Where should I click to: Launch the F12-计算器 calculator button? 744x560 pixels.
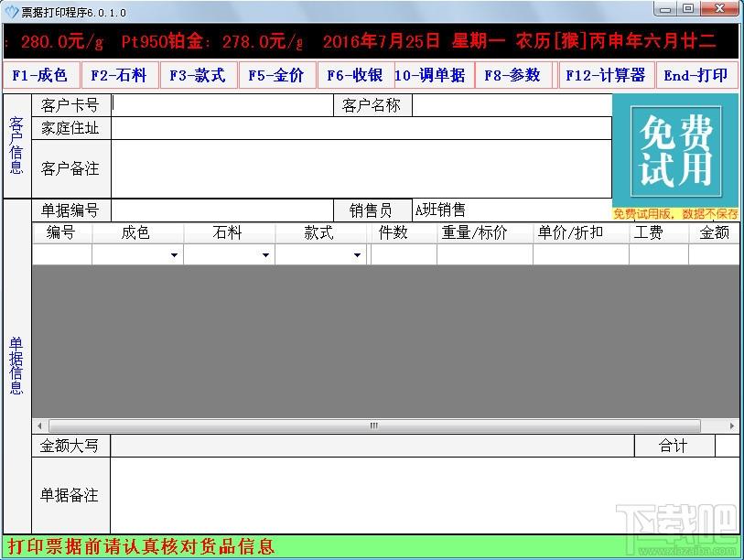[x=607, y=75]
